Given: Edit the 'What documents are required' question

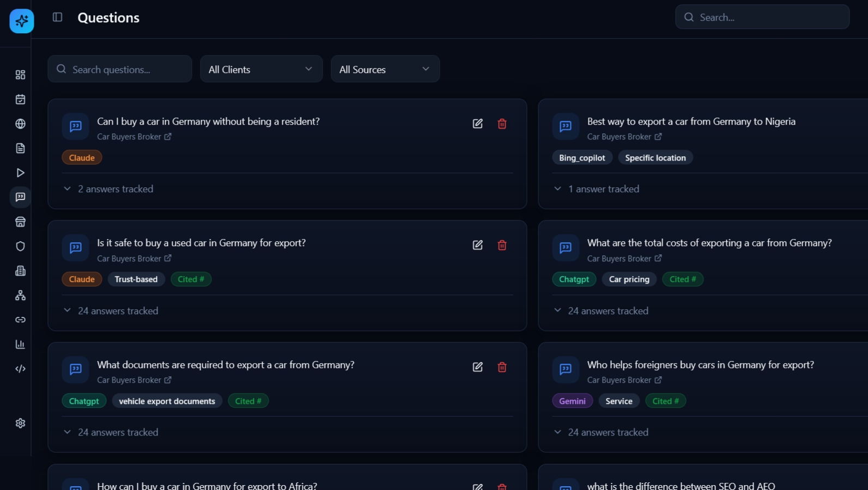Looking at the screenshot, I should [478, 367].
